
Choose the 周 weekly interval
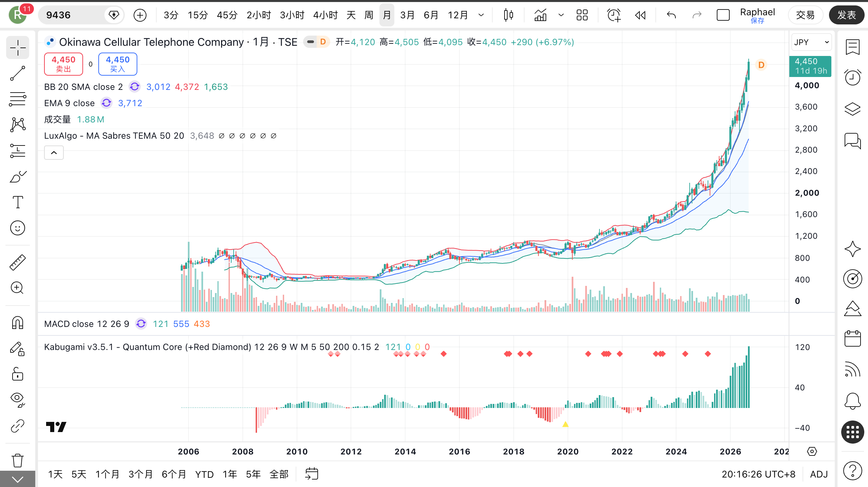[x=369, y=15]
